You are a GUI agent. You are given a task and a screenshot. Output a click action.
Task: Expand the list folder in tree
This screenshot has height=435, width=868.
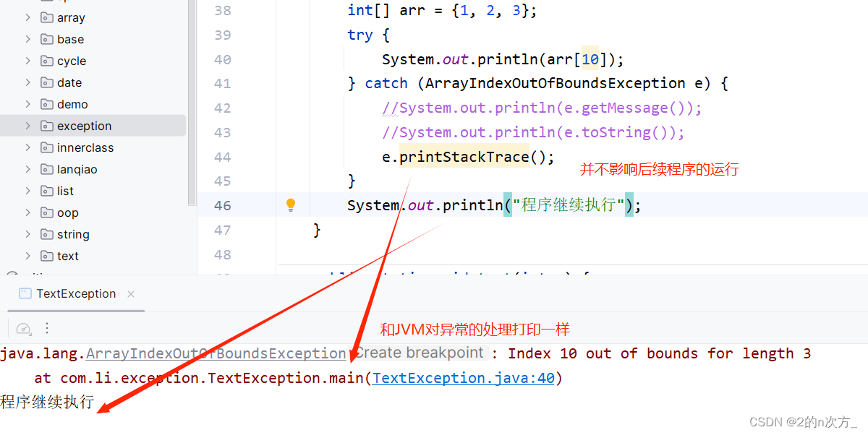pos(27,191)
